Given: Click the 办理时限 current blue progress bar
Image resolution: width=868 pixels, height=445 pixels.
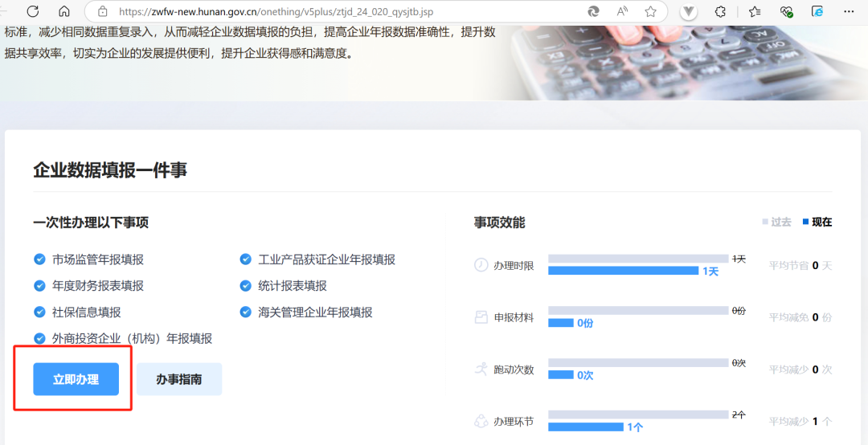Looking at the screenshot, I should tap(623, 271).
